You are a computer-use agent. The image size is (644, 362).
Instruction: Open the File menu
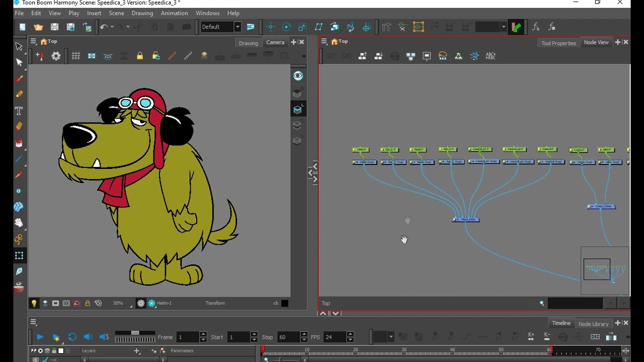coord(19,13)
